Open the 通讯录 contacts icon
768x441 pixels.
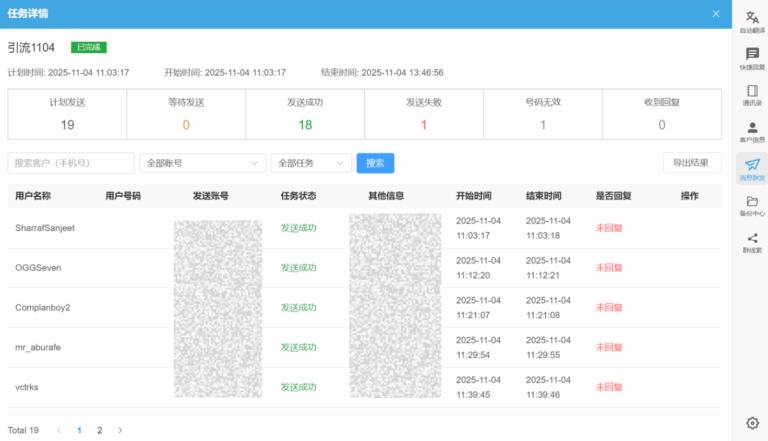tap(752, 95)
